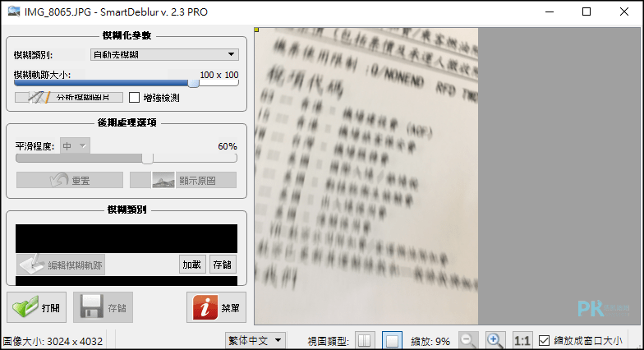Open the 菜單 menu button

coord(217,307)
